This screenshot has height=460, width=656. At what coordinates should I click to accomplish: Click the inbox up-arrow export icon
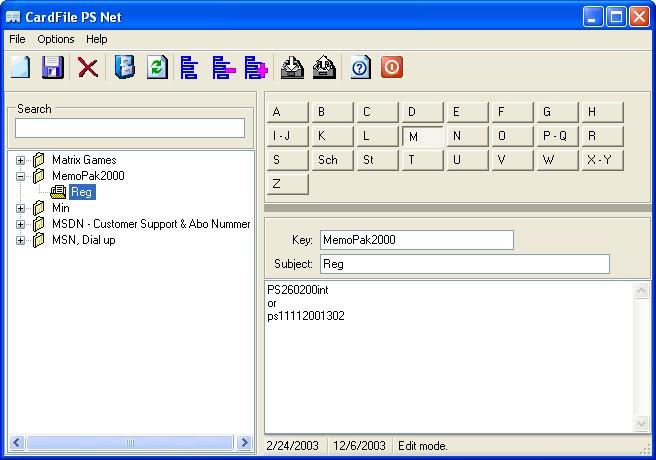click(324, 67)
